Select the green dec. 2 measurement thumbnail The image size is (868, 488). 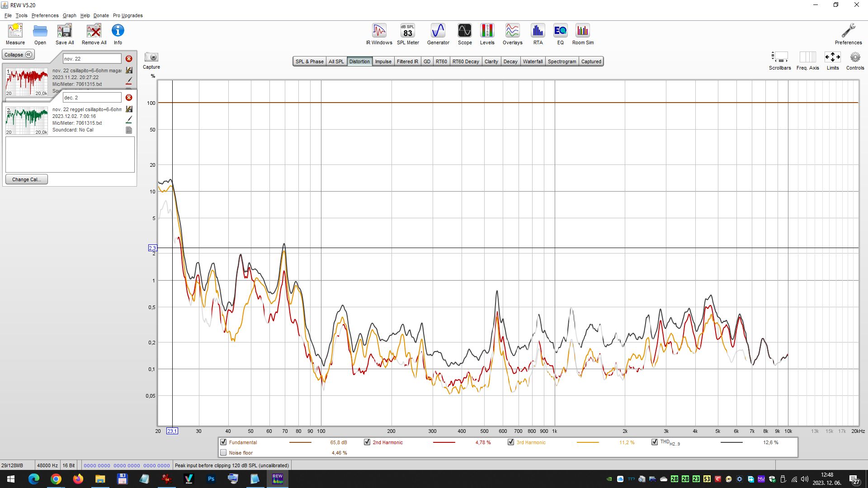27,121
